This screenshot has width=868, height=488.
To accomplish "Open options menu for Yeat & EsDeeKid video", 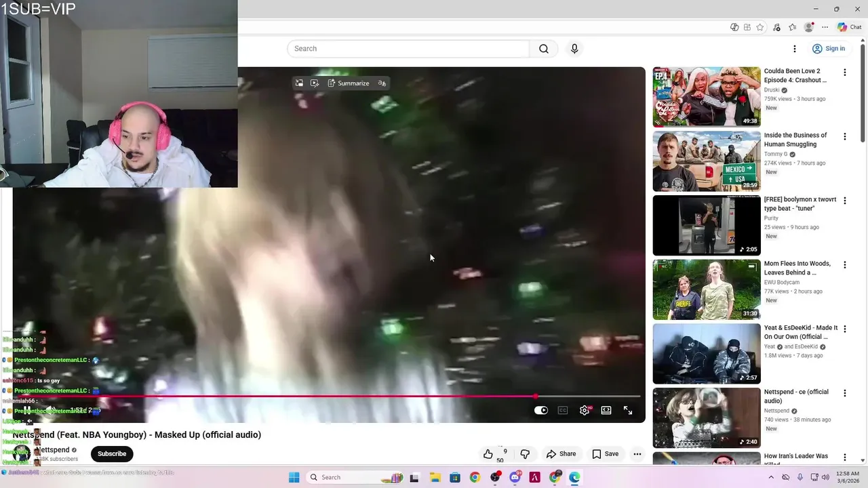I will click(x=845, y=329).
